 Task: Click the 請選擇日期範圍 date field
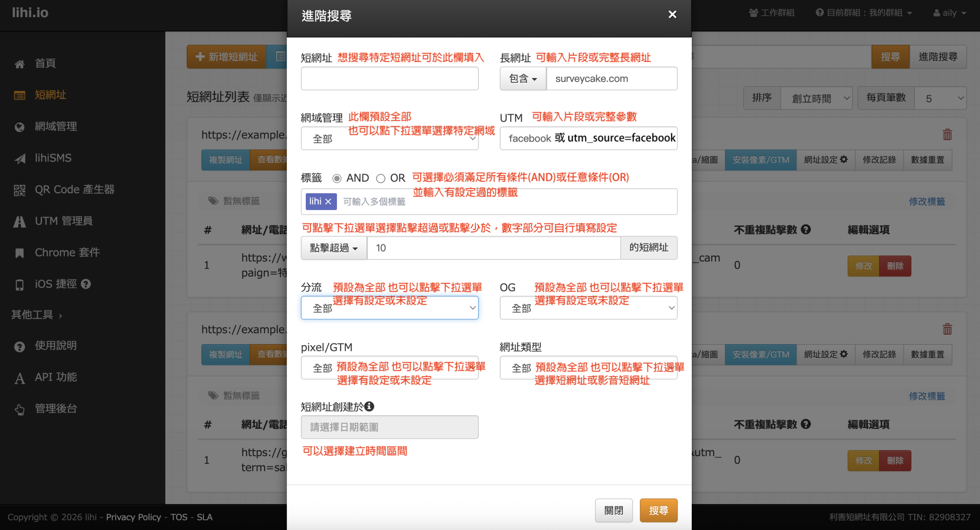point(389,427)
